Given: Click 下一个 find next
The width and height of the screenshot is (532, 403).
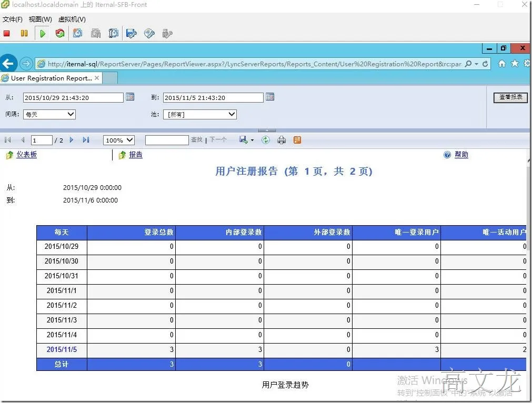Looking at the screenshot, I should [218, 139].
